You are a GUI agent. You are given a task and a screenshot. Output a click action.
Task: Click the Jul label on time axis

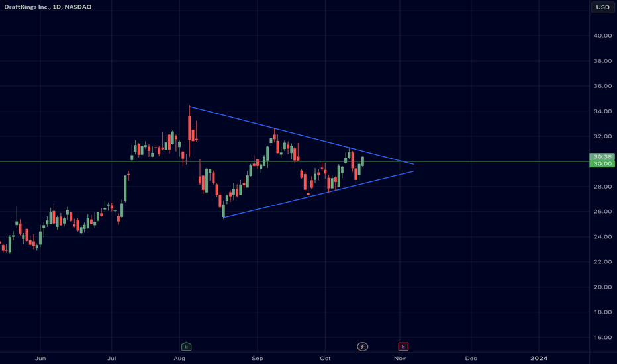coord(112,359)
